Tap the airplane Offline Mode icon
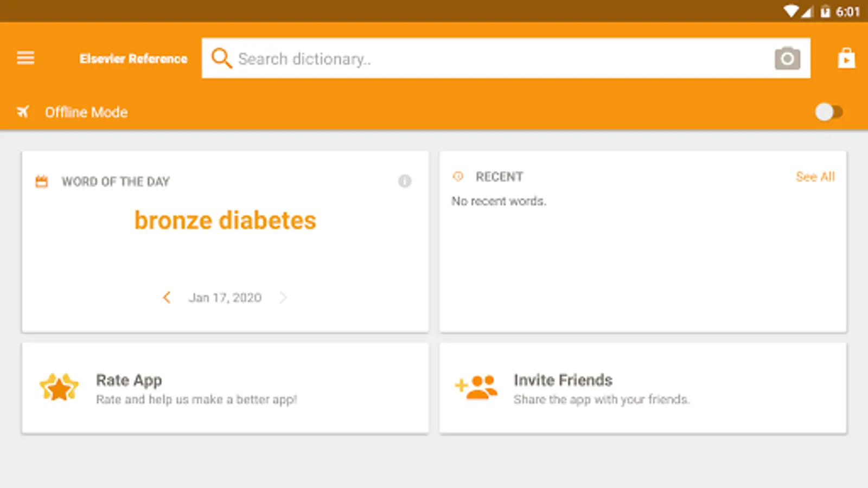 tap(23, 112)
